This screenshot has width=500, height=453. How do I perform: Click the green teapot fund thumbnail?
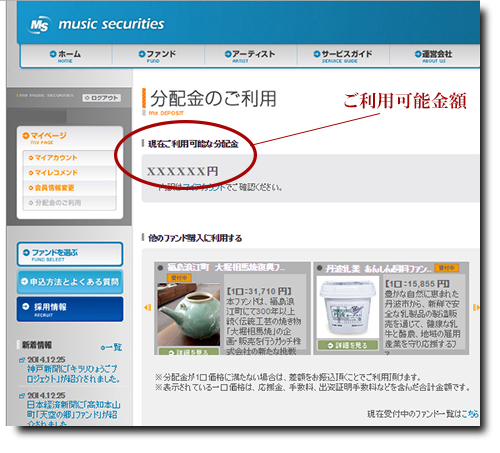(x=189, y=314)
